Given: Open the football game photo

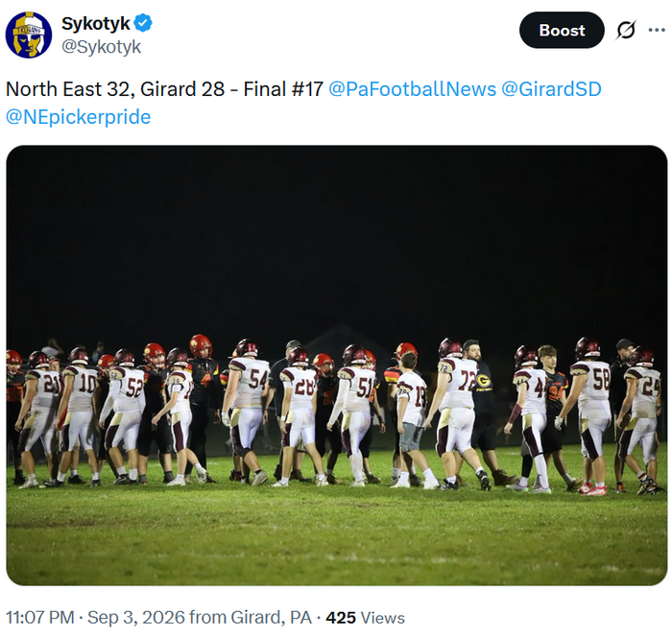Looking at the screenshot, I should click(336, 365).
